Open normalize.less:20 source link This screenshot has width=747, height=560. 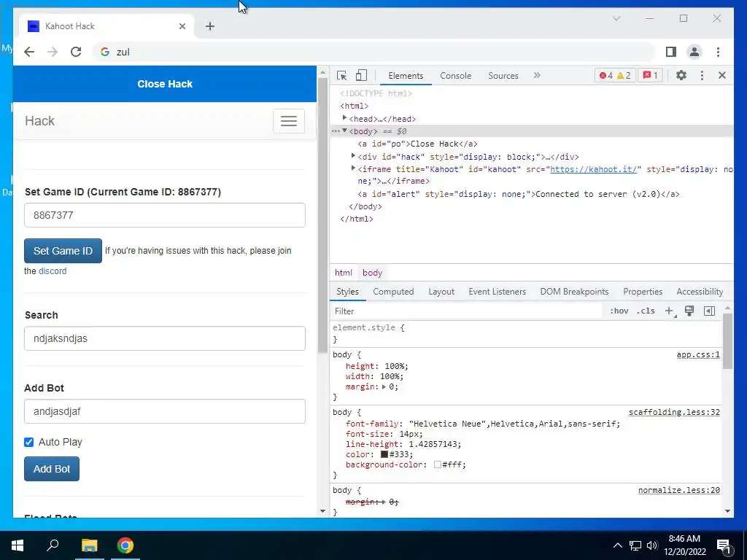point(679,491)
